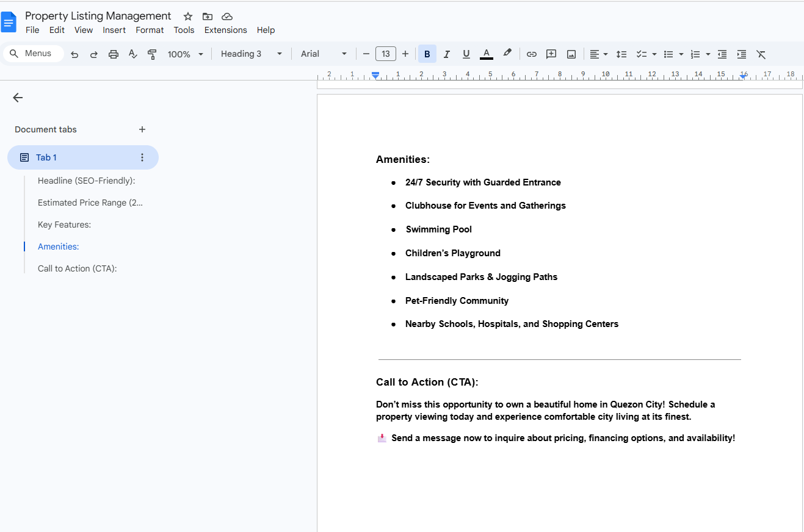Click the font size field showing 13
Image resolution: width=804 pixels, height=532 pixels.
pyautogui.click(x=386, y=54)
